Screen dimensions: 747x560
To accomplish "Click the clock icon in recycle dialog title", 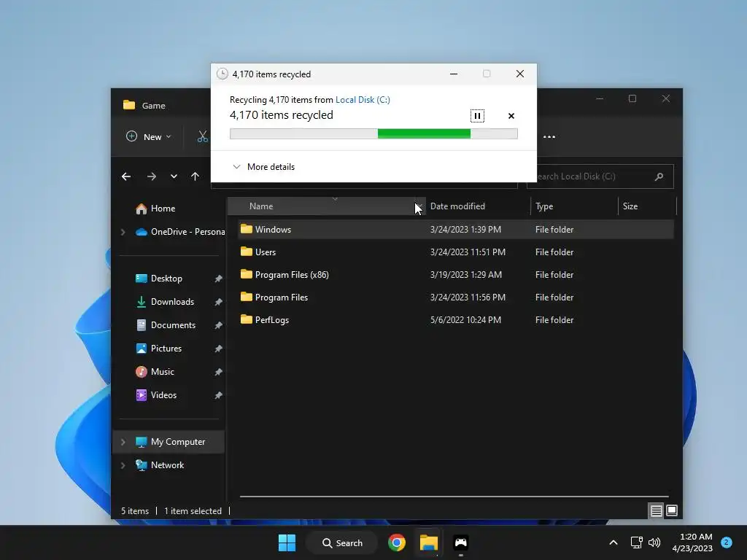I will tap(222, 74).
